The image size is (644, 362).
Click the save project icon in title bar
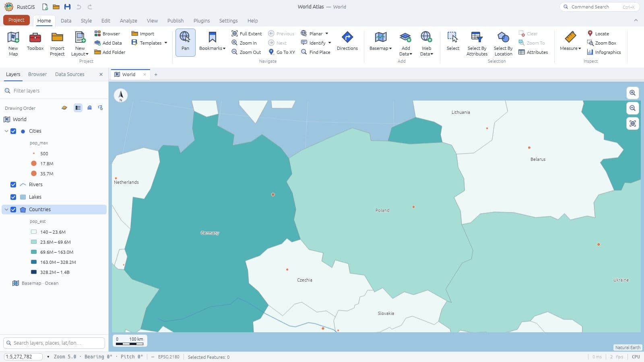click(x=67, y=7)
